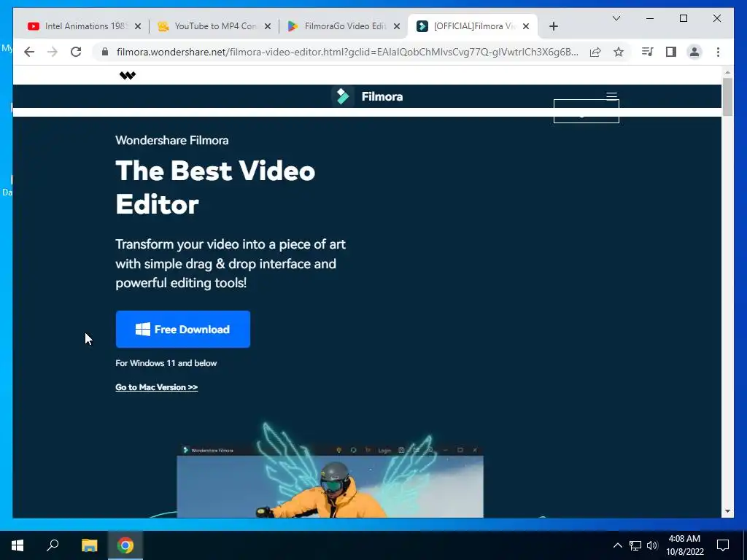Click the Filmora brand name in header
This screenshot has width=747, height=560.
pos(382,97)
